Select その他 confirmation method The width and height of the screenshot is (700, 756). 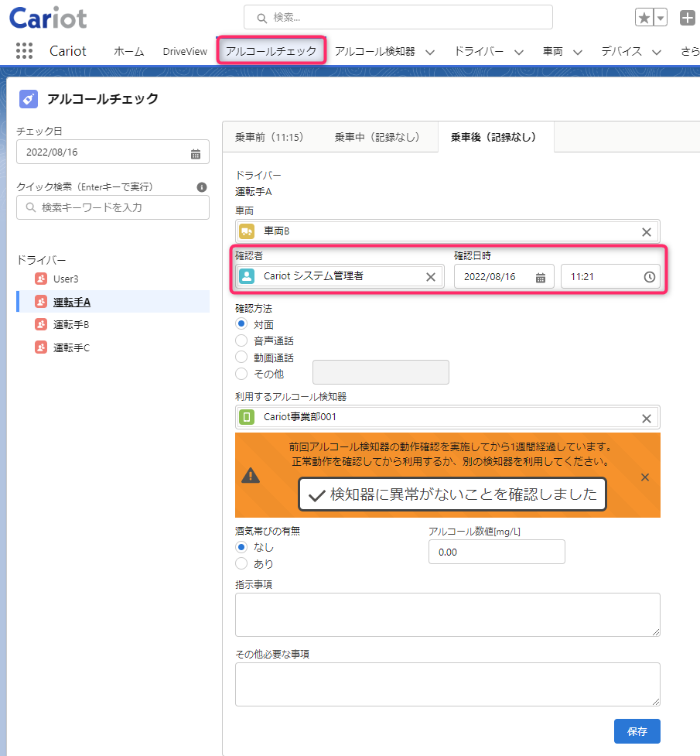click(x=241, y=374)
